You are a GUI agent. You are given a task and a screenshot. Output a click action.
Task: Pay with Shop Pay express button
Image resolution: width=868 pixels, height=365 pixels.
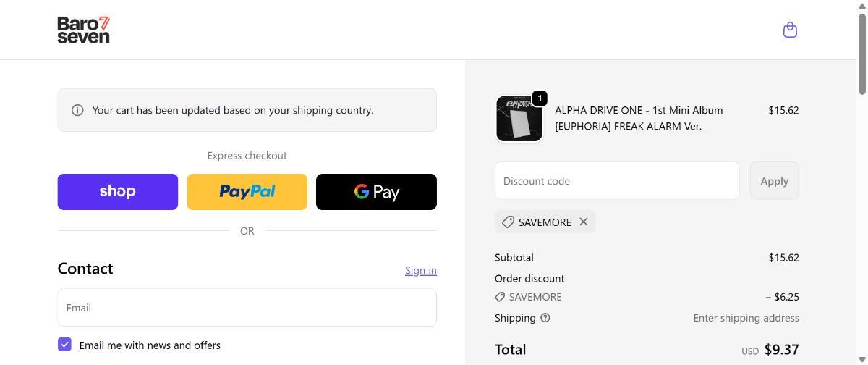tap(118, 192)
